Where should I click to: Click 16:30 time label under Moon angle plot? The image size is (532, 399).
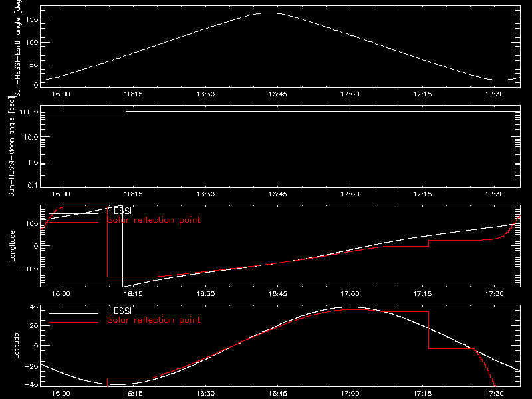pyautogui.click(x=205, y=194)
